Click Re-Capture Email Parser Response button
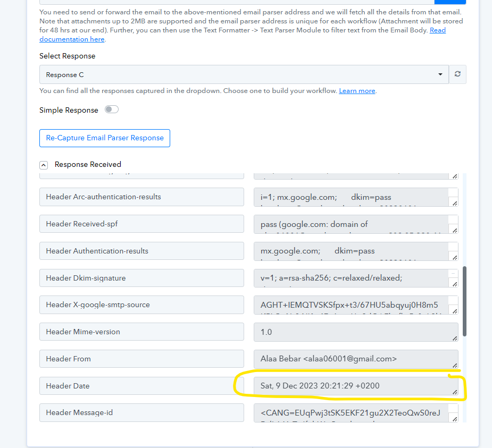The image size is (492, 448). click(105, 138)
